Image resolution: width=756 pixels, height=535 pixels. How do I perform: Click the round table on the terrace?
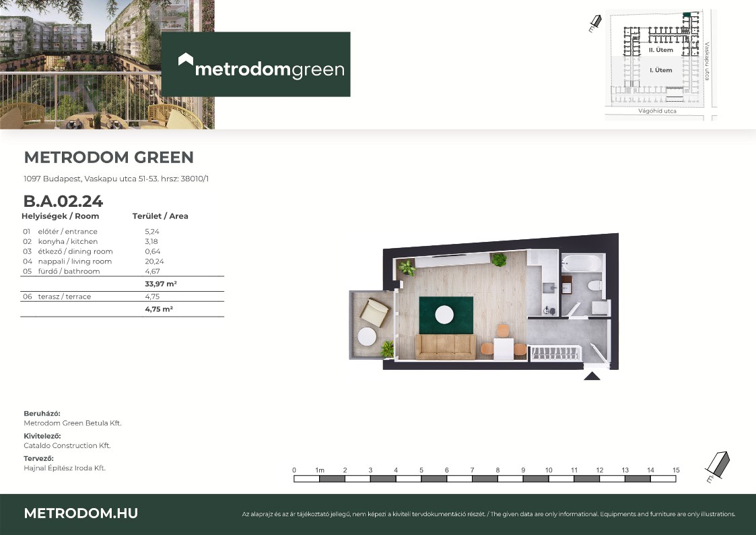368,336
